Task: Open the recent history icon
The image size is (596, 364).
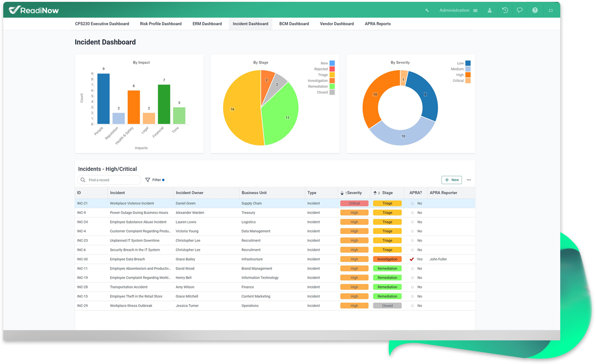Action: click(x=505, y=10)
